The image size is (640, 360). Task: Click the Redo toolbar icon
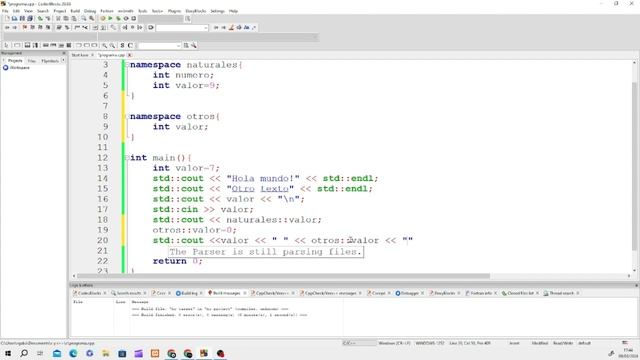[x=48, y=18]
